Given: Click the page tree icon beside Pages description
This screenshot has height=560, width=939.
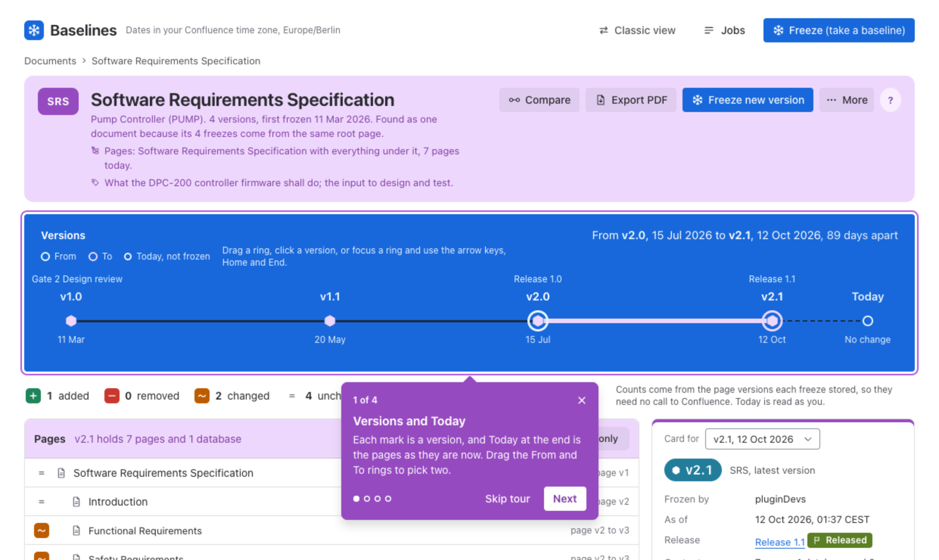Looking at the screenshot, I should 95,151.
